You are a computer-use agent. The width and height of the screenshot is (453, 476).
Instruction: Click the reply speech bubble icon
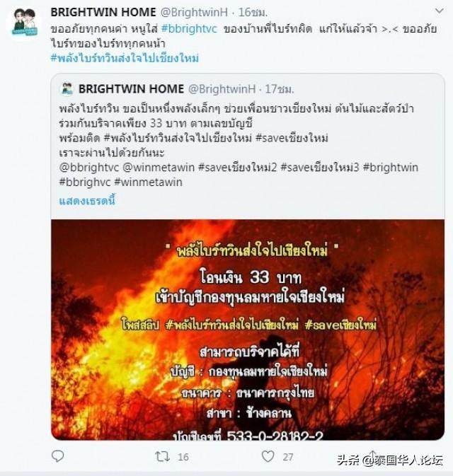58,456
